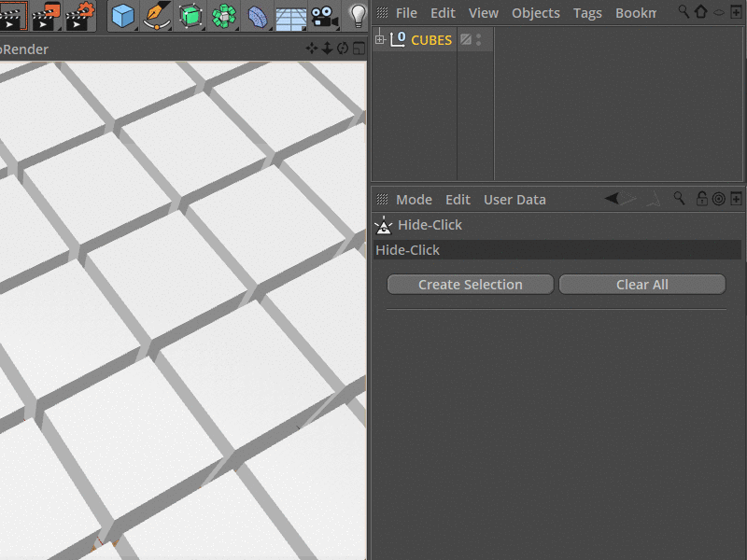The image size is (747, 560).
Task: Click the Hide-Click tag eye icon
Action: pos(384,226)
